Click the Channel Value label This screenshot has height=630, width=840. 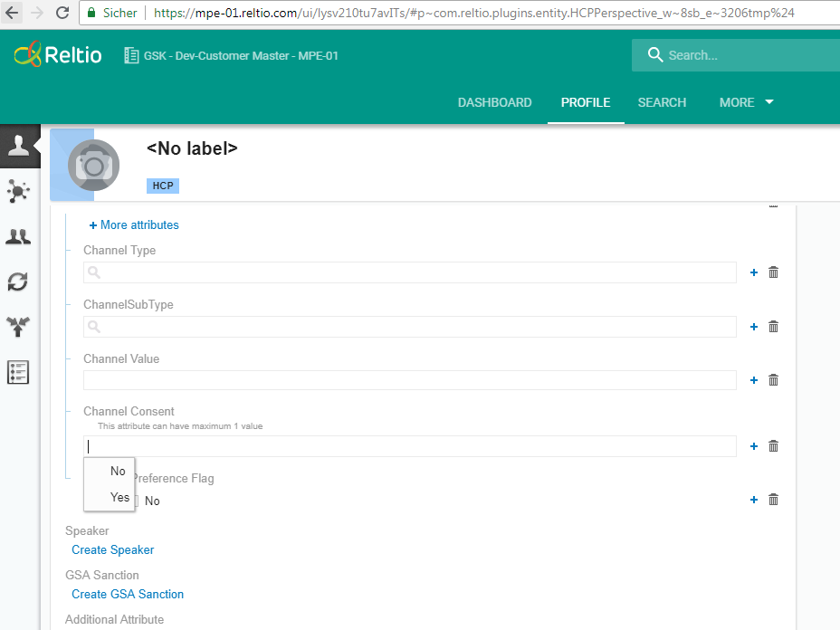[121, 359]
